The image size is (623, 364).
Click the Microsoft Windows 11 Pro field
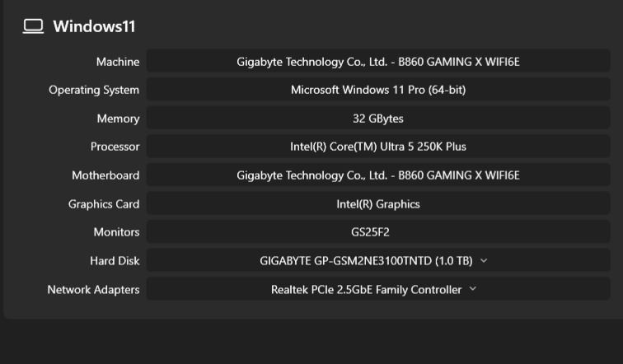(378, 90)
